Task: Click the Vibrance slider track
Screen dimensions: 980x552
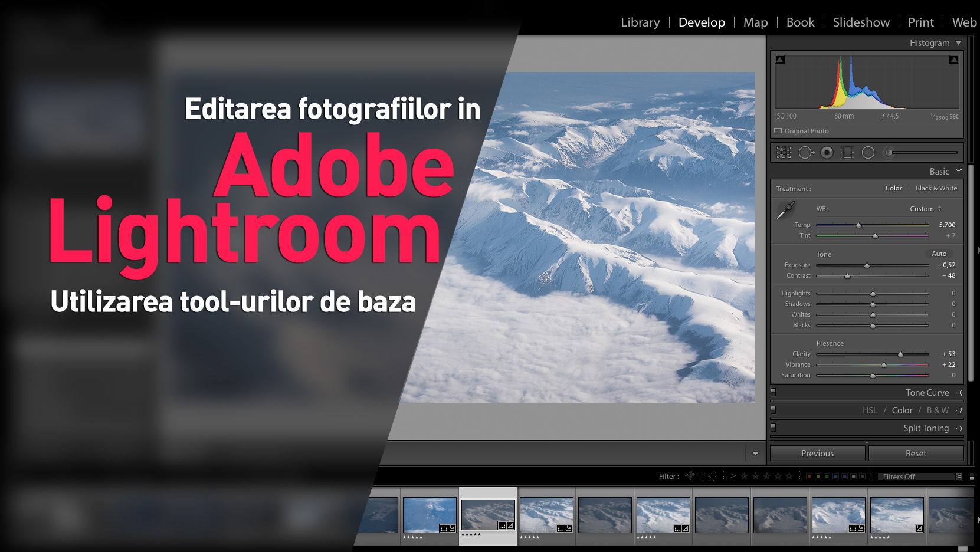Action: click(873, 364)
